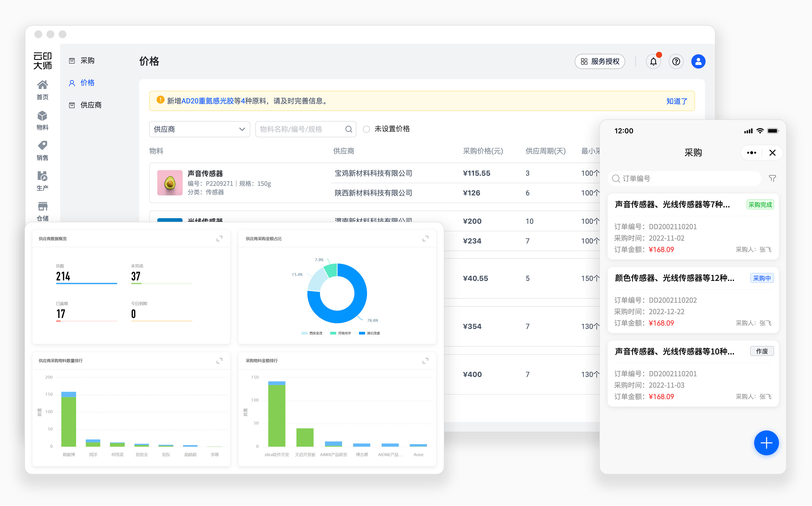Open order card 声音传感器、光线传感器等10种

[x=693, y=374]
